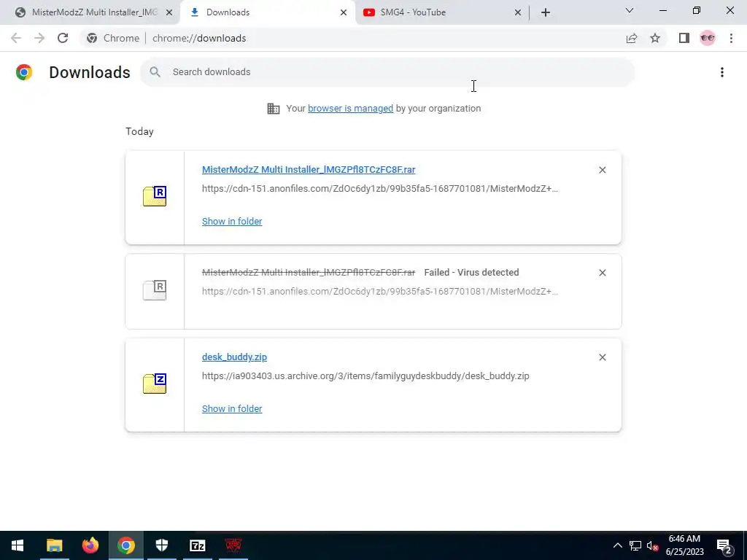747x560 pixels.
Task: Open File Explorer from the taskbar
Action: coord(54,545)
